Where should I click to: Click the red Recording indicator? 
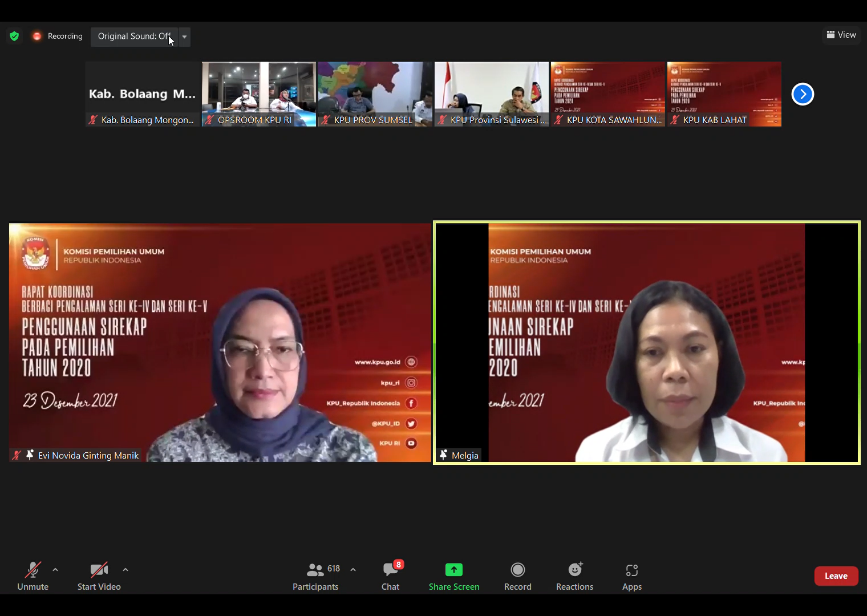click(x=57, y=36)
